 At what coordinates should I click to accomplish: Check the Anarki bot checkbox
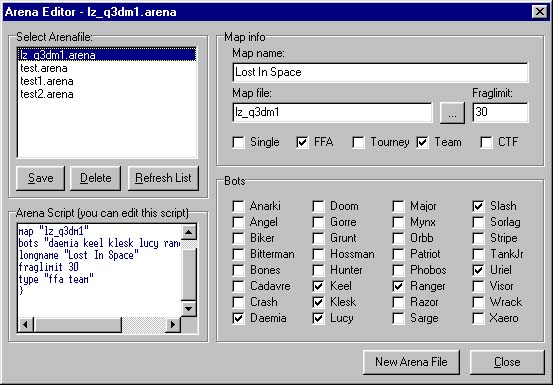coord(238,206)
